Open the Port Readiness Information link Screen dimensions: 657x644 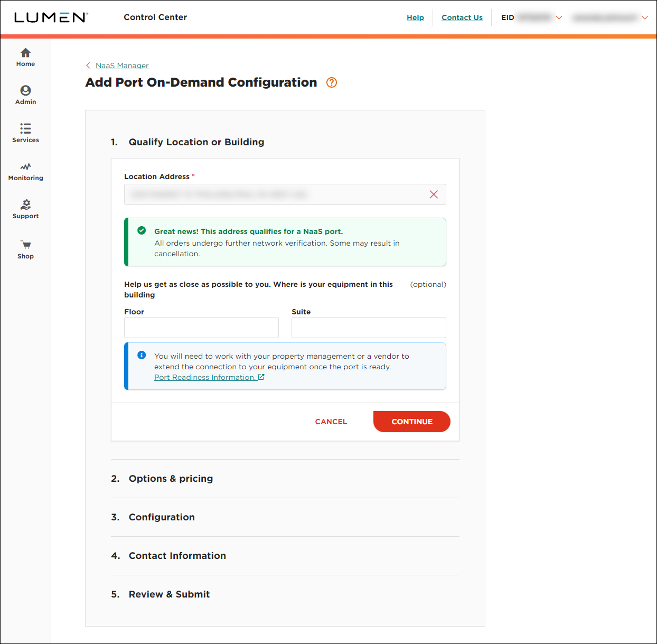pos(209,377)
